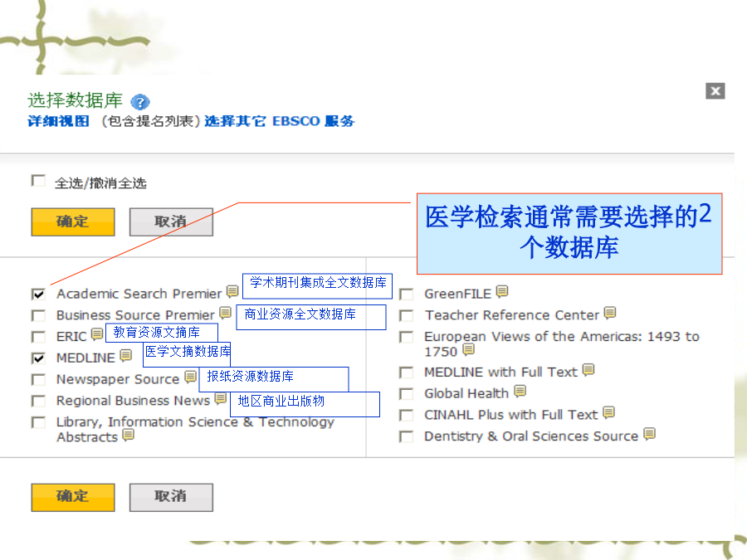Check European Views of the Americas checkbox
The height and width of the screenshot is (560, 747).
coord(407,337)
